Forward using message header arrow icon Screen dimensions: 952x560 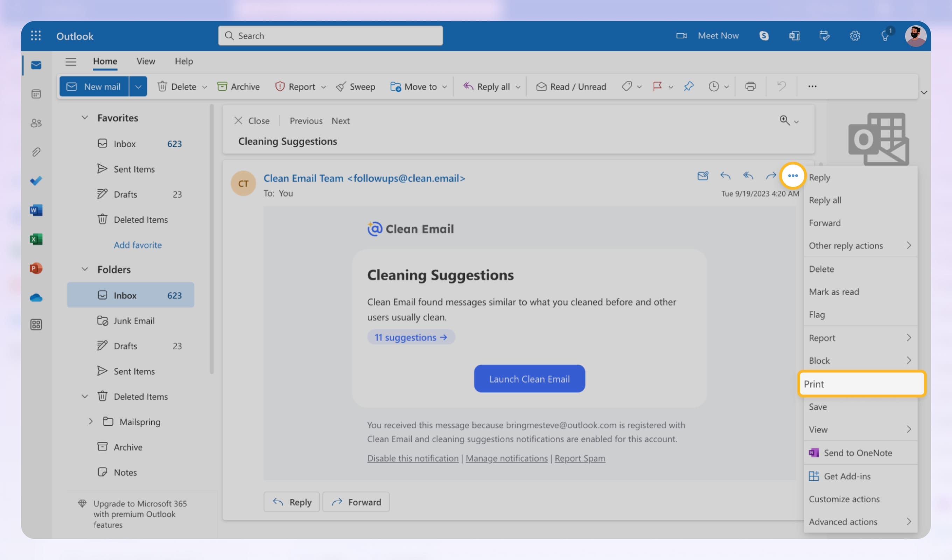point(771,176)
